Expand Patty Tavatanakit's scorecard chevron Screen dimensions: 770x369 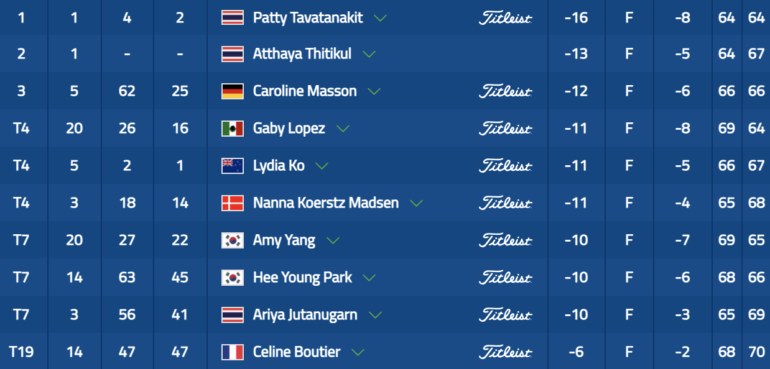[x=380, y=18]
